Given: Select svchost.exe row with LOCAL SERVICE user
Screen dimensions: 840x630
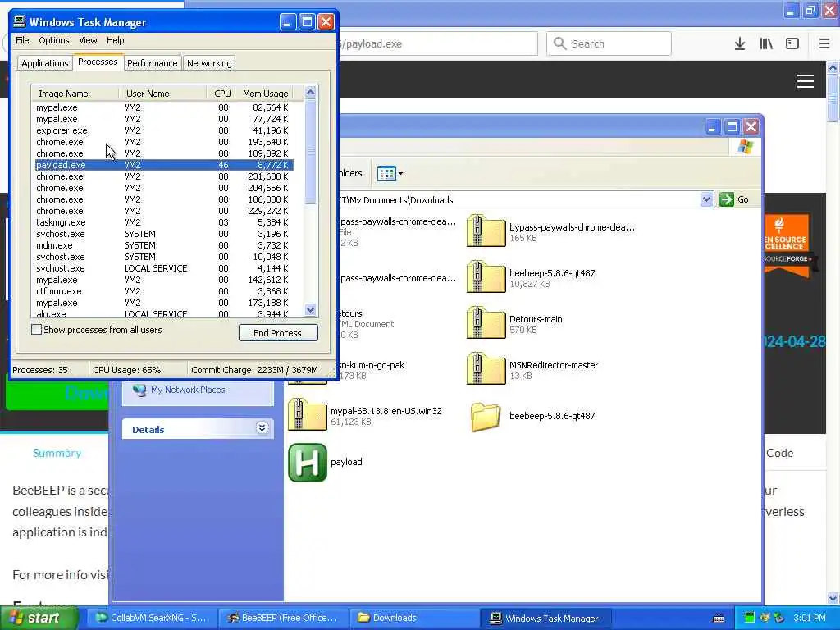Looking at the screenshot, I should tap(164, 268).
